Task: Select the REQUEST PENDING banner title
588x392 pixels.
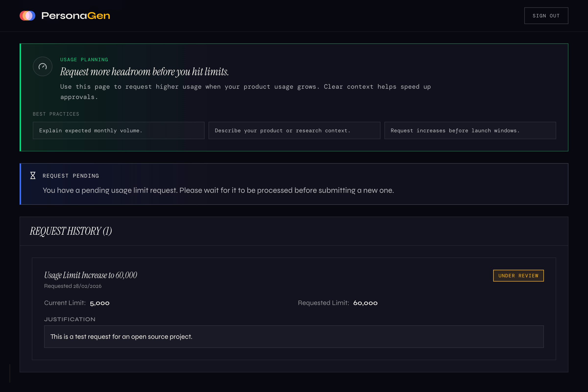Action: (71, 175)
